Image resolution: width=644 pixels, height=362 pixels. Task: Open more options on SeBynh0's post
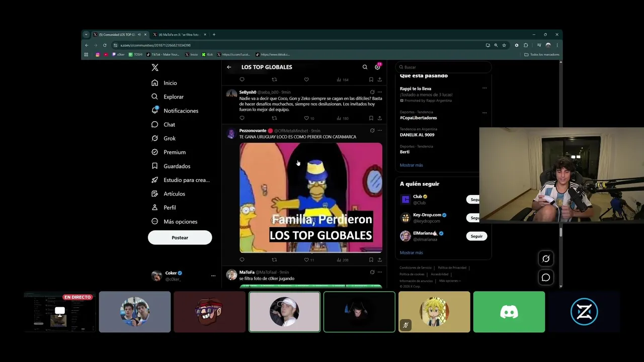click(379, 92)
